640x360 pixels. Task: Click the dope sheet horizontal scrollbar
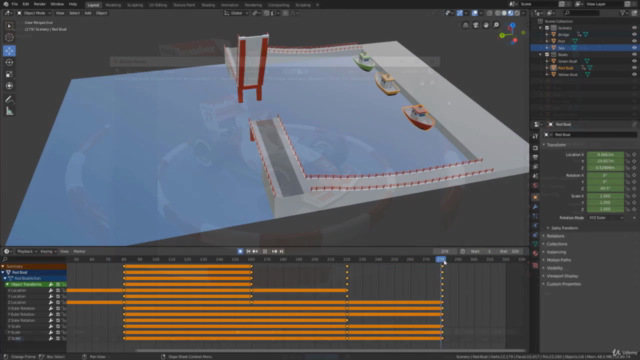tap(331, 350)
